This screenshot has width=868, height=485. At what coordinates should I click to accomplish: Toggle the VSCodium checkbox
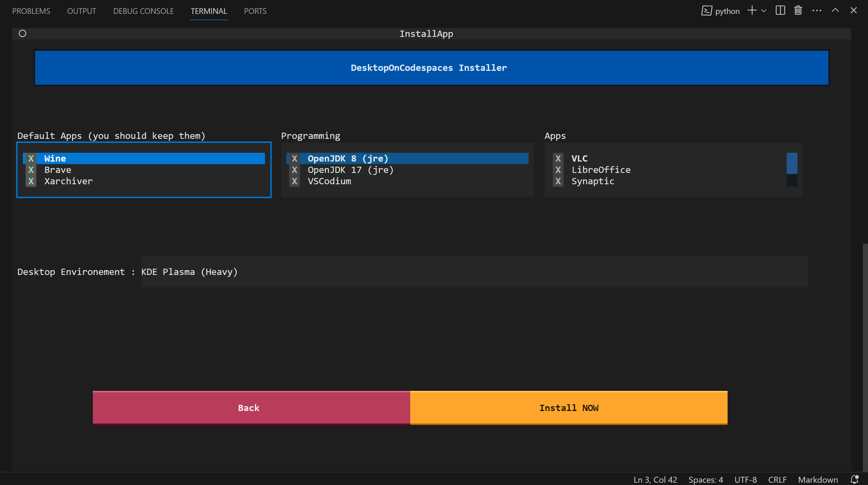coord(294,181)
